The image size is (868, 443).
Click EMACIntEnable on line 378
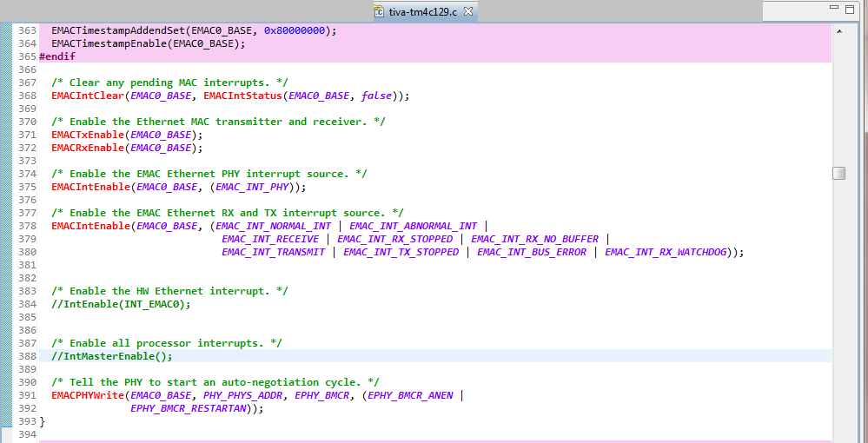[x=90, y=226]
